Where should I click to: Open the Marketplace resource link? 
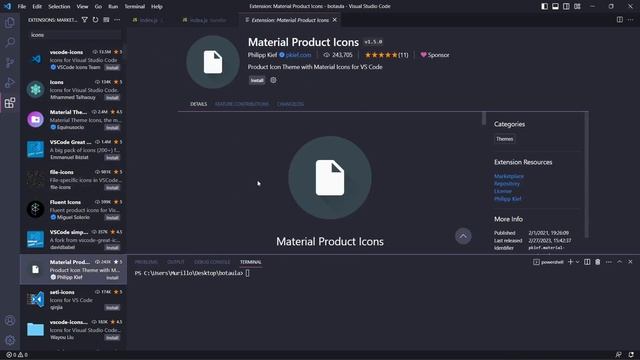click(509, 176)
